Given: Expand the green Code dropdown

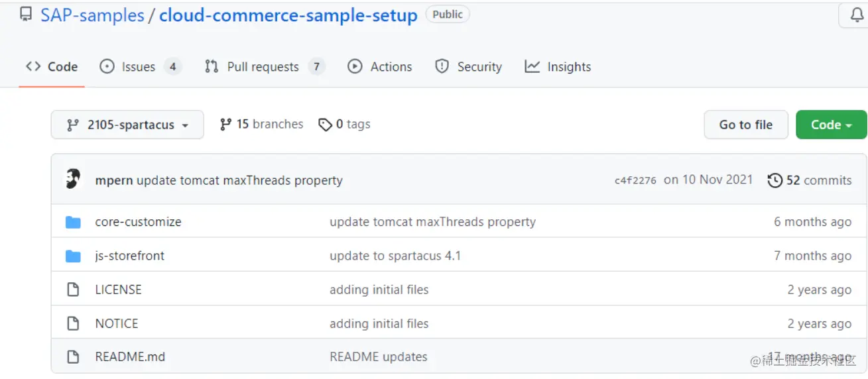Looking at the screenshot, I should [x=831, y=125].
